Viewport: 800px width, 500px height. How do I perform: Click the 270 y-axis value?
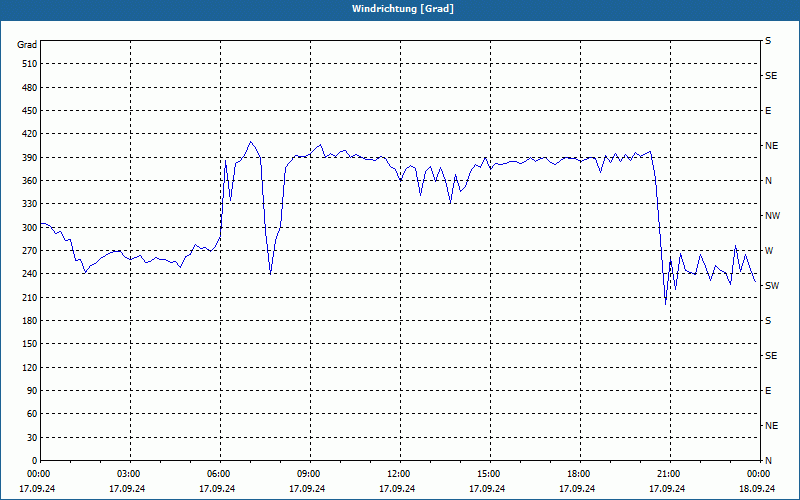pyautogui.click(x=30, y=251)
